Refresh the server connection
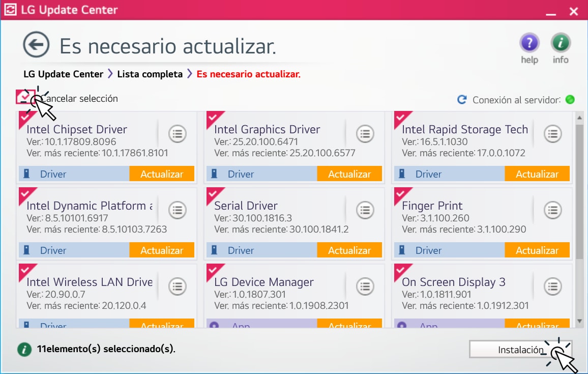Viewport: 588px width, 374px height. (x=462, y=99)
